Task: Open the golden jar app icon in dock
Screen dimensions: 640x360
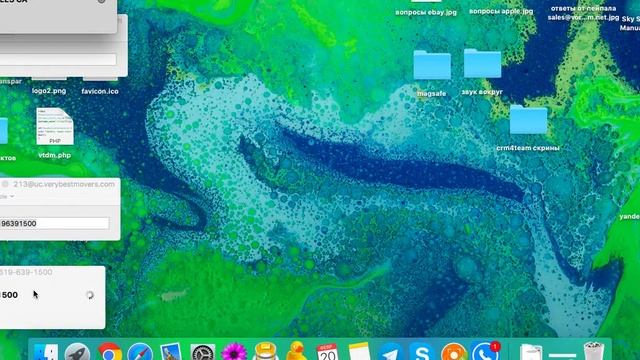Action: pos(265,352)
